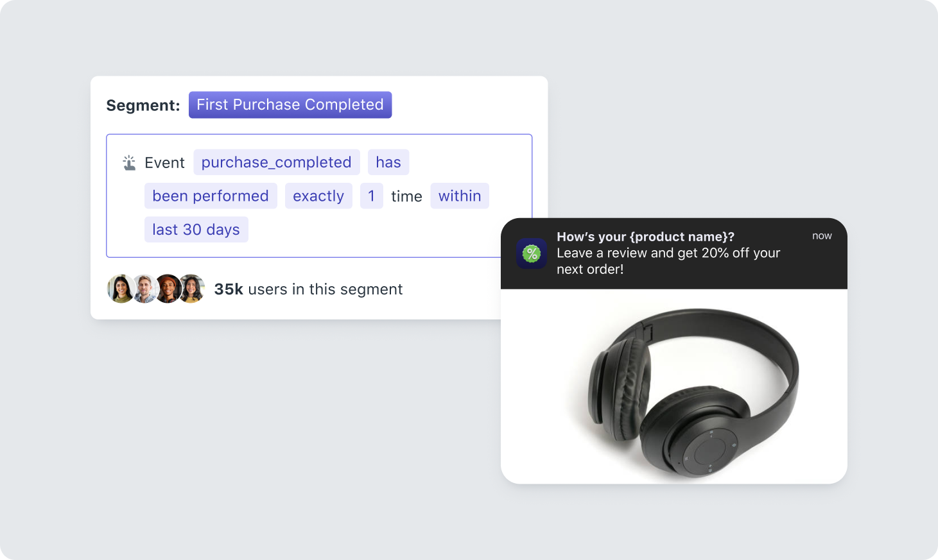Click the First Purchase Completed segment tag
Image resolution: width=938 pixels, height=560 pixels.
tap(290, 105)
